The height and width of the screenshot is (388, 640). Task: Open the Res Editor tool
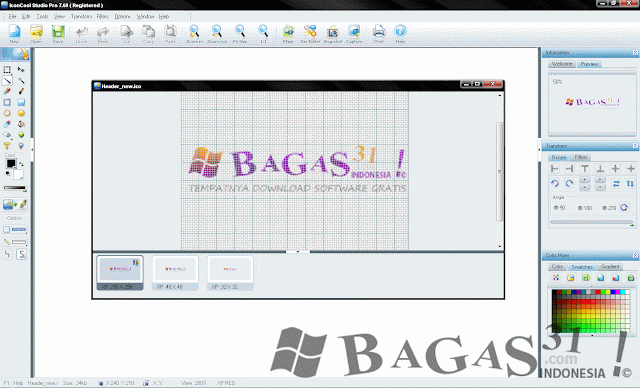tap(310, 34)
